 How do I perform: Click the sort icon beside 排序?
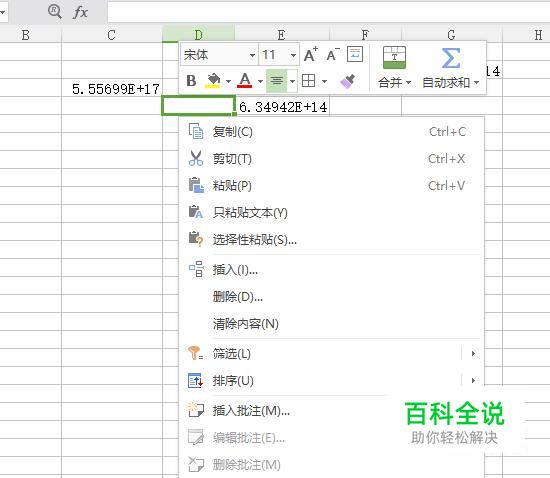[195, 380]
